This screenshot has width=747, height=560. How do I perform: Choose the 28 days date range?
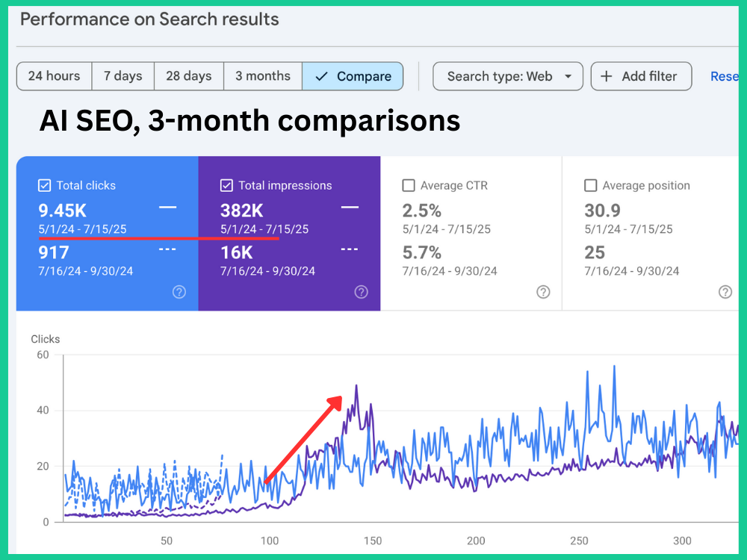click(188, 76)
